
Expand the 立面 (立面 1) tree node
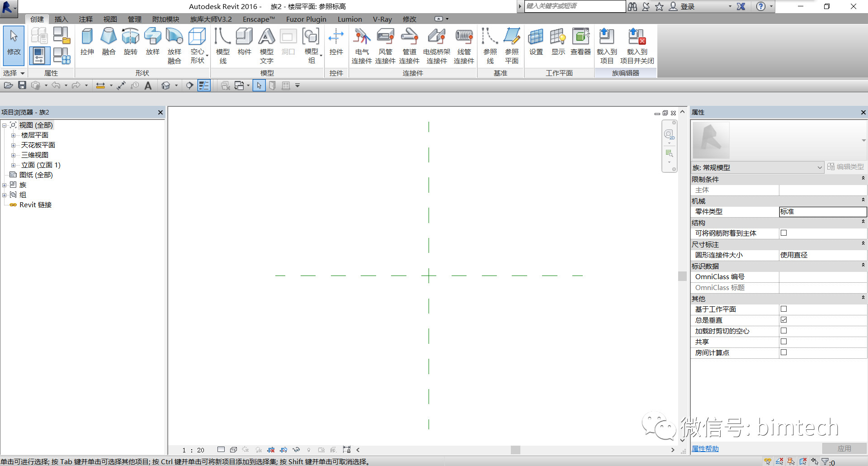[x=14, y=165]
